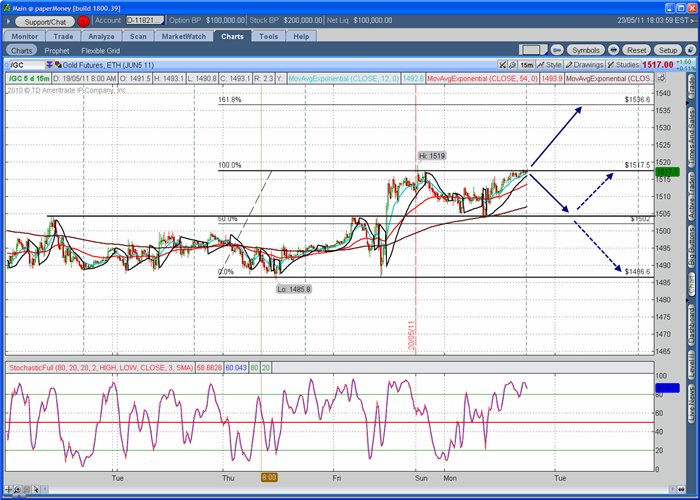Click the print icon in chart toolbar

pos(512,65)
